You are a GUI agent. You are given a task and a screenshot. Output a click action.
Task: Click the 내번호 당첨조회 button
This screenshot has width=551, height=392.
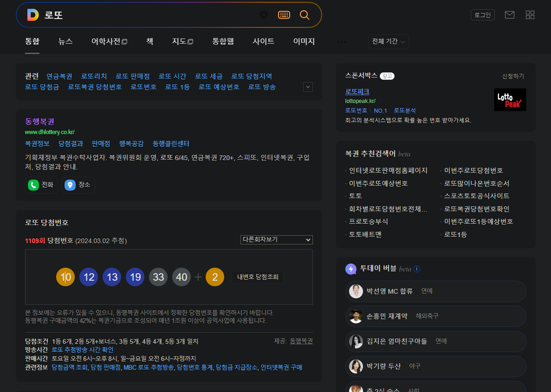[x=258, y=277]
